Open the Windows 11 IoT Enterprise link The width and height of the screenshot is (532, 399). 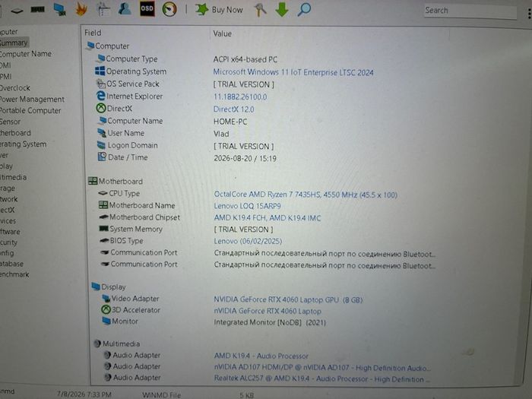click(293, 72)
